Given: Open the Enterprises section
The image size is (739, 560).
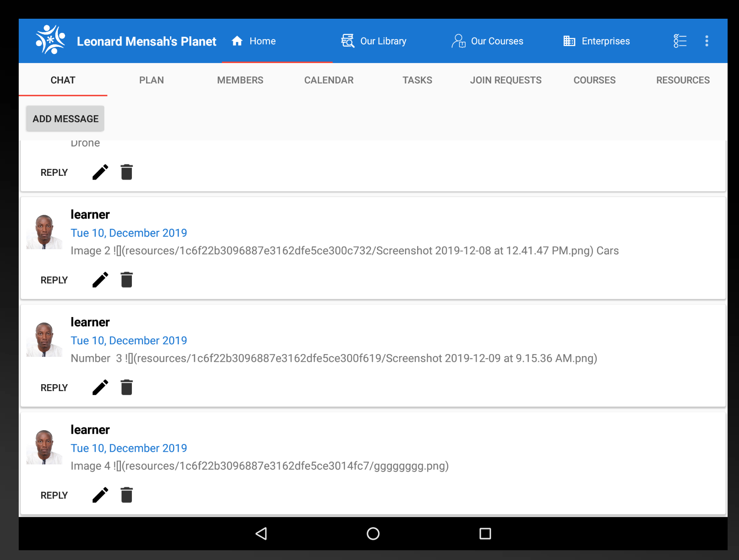Looking at the screenshot, I should (596, 41).
